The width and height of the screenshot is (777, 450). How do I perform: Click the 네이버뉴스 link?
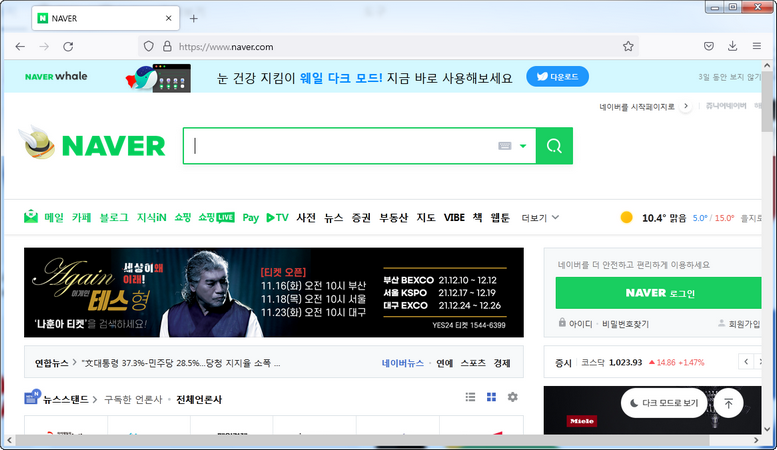(x=402, y=363)
